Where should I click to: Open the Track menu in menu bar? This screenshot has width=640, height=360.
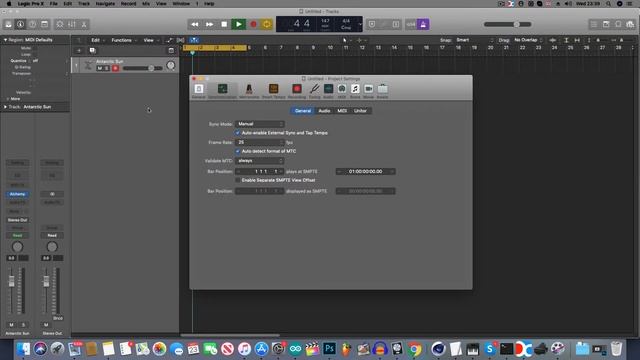pos(84,4)
